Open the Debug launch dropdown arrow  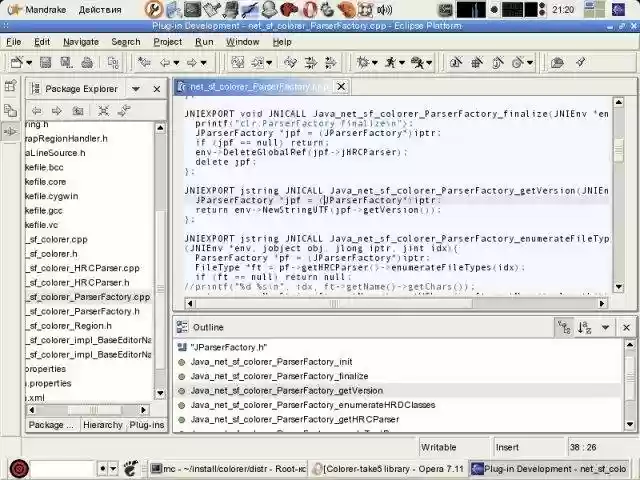(x=375, y=63)
